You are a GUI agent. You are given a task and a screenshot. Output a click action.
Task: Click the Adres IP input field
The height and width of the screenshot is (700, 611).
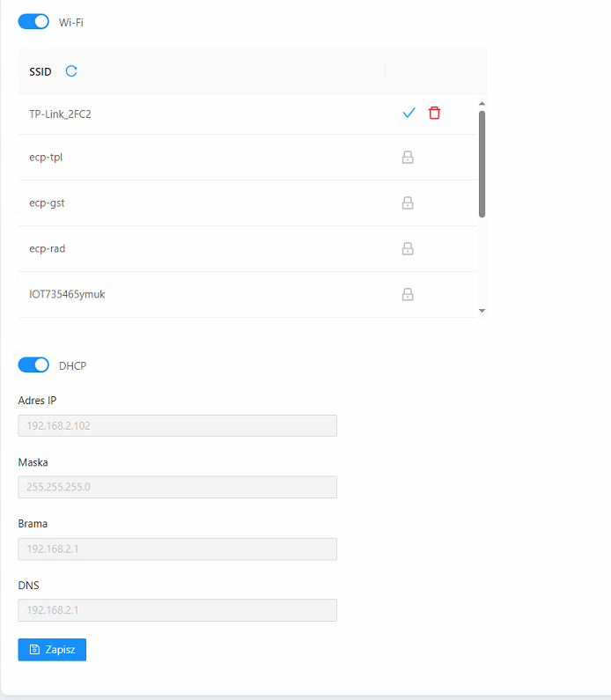177,426
